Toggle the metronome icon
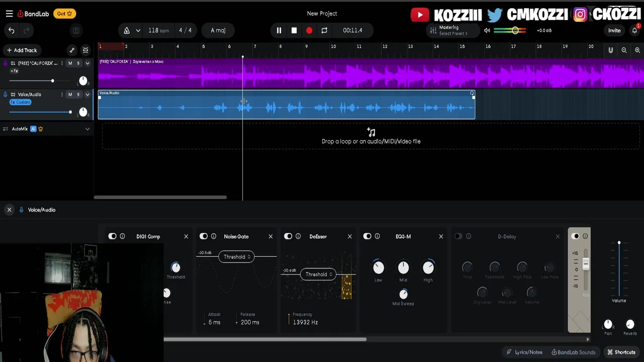 [x=127, y=31]
